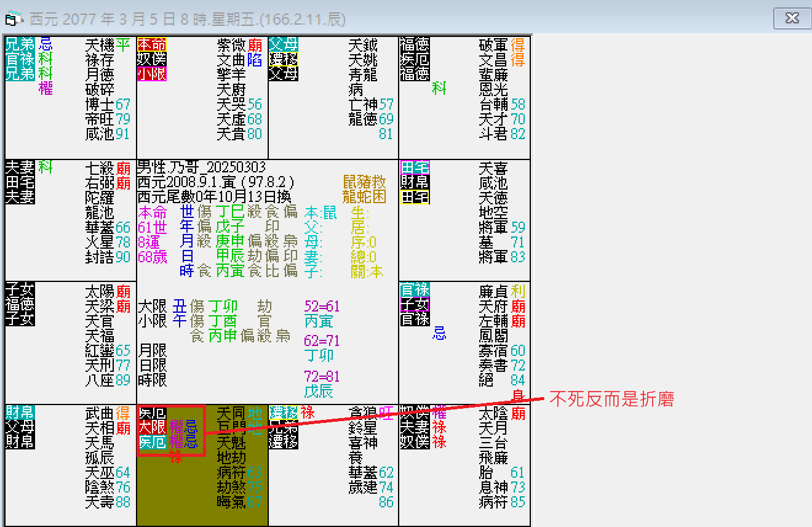The image size is (812, 527).
Task: Select the yellow-framed 本命 palace badge
Action: (151, 45)
